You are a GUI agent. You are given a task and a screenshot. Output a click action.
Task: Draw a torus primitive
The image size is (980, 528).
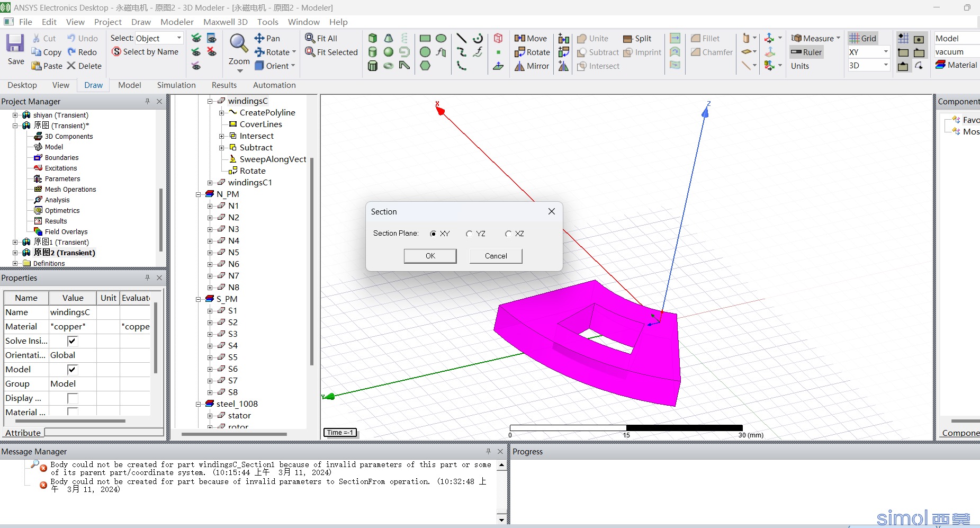[389, 66]
